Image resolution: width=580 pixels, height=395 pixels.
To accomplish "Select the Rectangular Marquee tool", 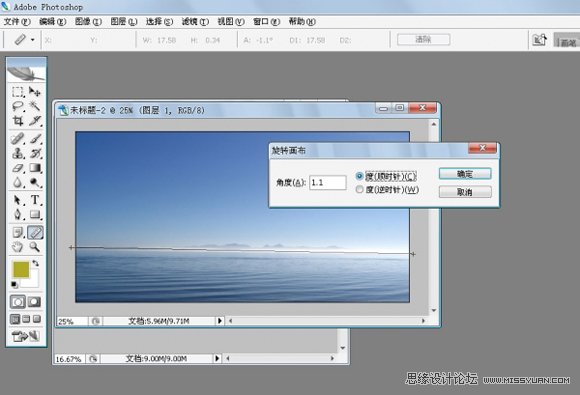I will coord(17,91).
